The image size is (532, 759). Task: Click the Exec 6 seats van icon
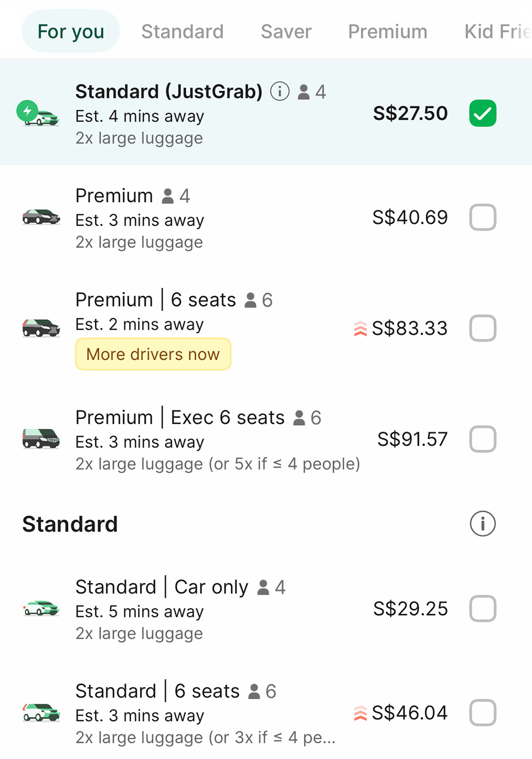coord(41,438)
